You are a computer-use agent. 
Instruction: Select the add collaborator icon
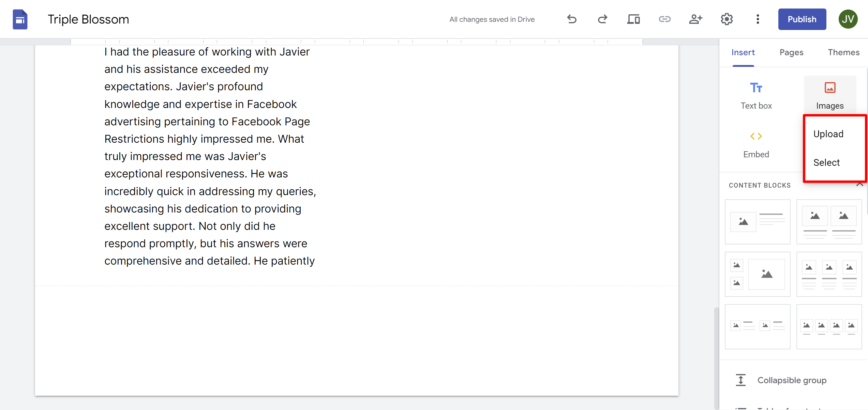[696, 19]
